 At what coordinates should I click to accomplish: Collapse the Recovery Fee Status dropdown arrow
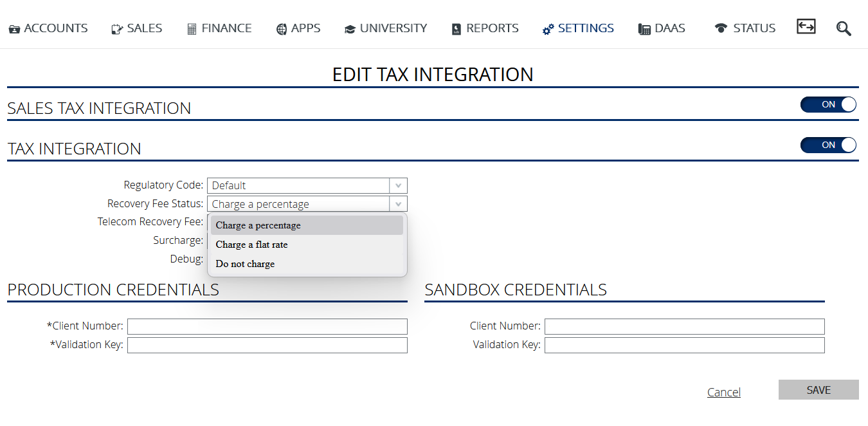tap(398, 205)
